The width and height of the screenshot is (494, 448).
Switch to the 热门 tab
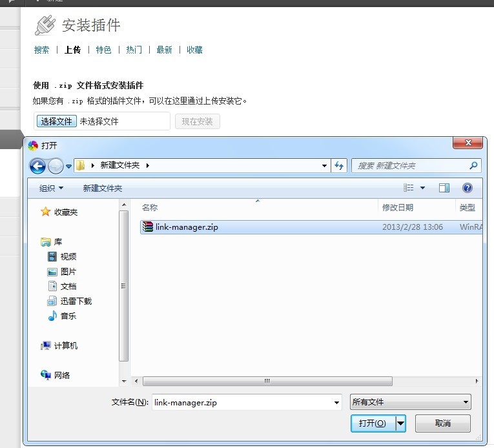(x=134, y=50)
